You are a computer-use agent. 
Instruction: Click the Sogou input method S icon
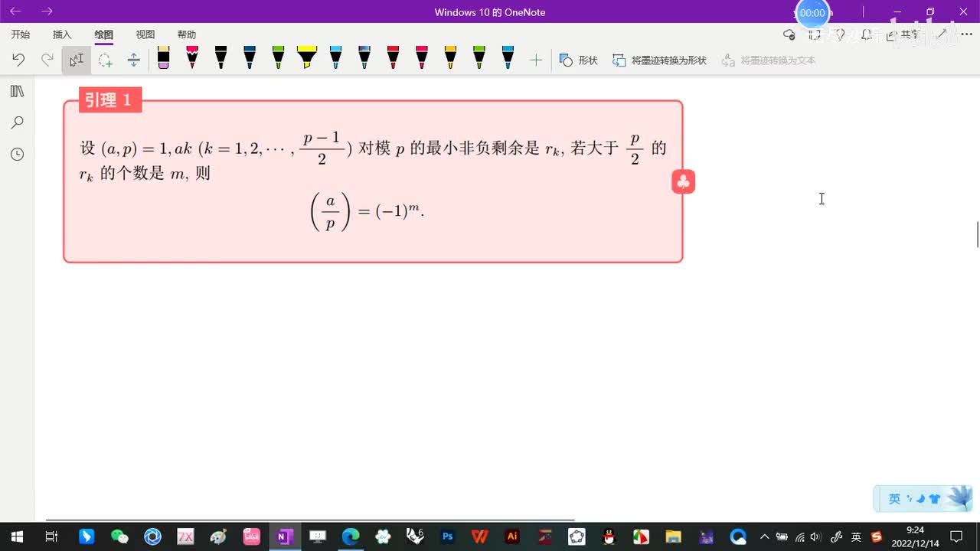click(x=877, y=536)
